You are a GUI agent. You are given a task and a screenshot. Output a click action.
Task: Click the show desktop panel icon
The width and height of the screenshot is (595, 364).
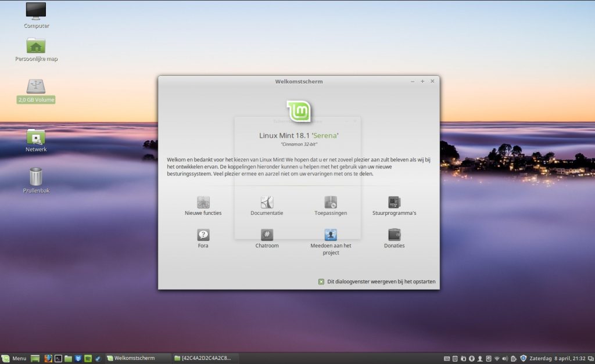pyautogui.click(x=35, y=358)
